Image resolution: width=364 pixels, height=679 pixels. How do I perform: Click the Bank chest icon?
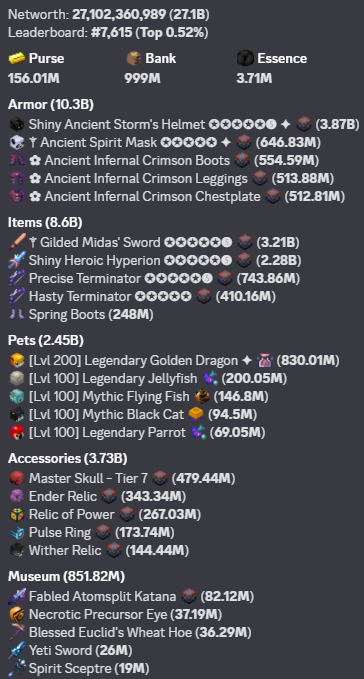coord(134,58)
